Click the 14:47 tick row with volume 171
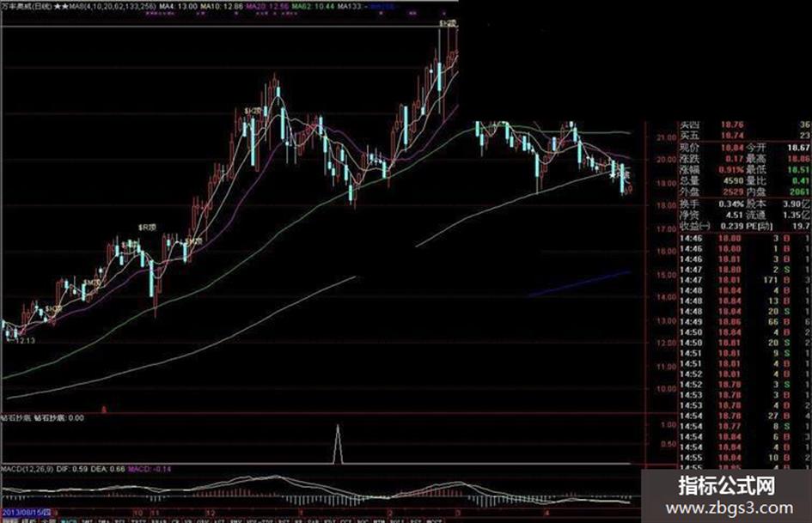The width and height of the screenshot is (812, 523). pyautogui.click(x=745, y=280)
